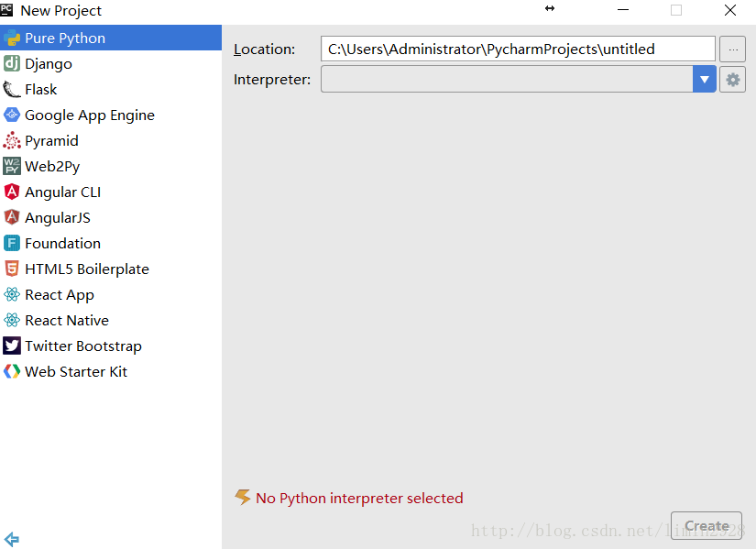756x549 pixels.
Task: Select React Native in project list
Action: click(x=111, y=320)
